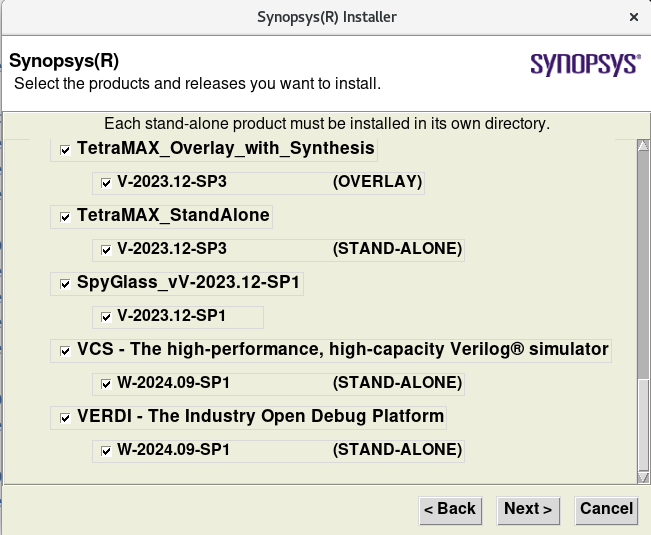
Task: Close the Synopsys Installer window
Action: click(x=634, y=17)
